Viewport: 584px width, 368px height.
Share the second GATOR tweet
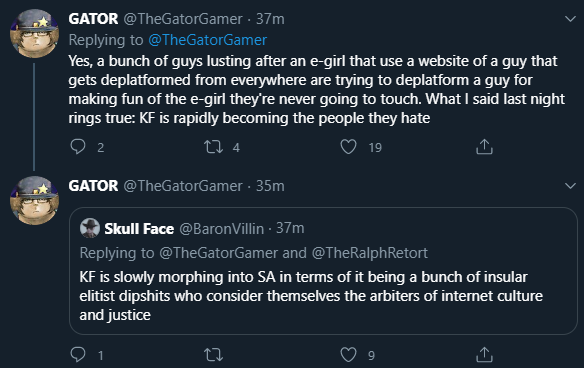coord(484,355)
